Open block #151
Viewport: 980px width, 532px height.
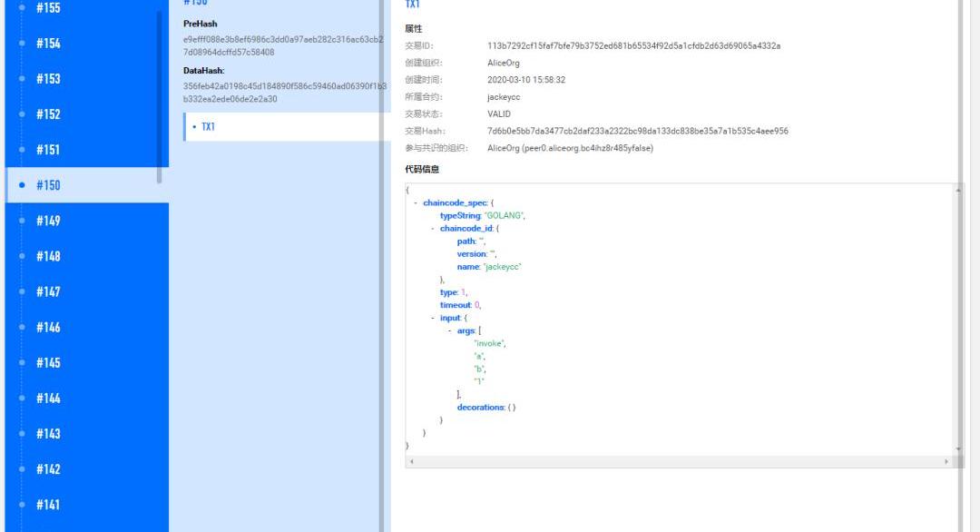(x=48, y=150)
